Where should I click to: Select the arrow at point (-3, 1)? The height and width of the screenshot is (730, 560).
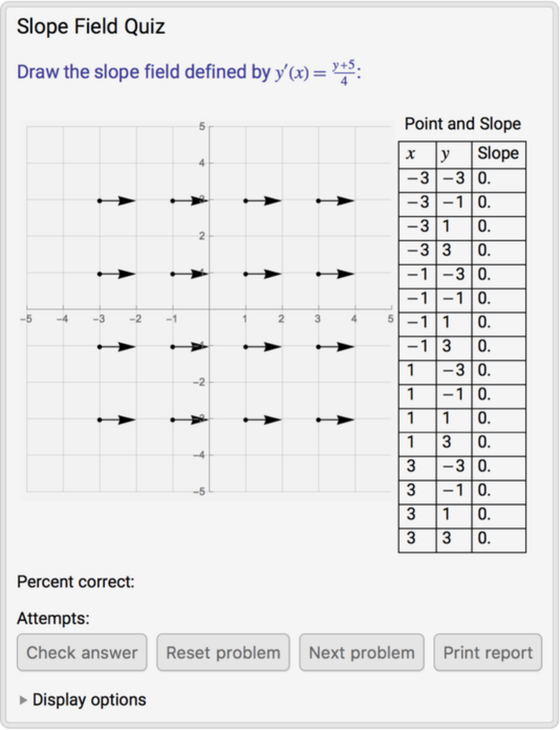tap(117, 274)
